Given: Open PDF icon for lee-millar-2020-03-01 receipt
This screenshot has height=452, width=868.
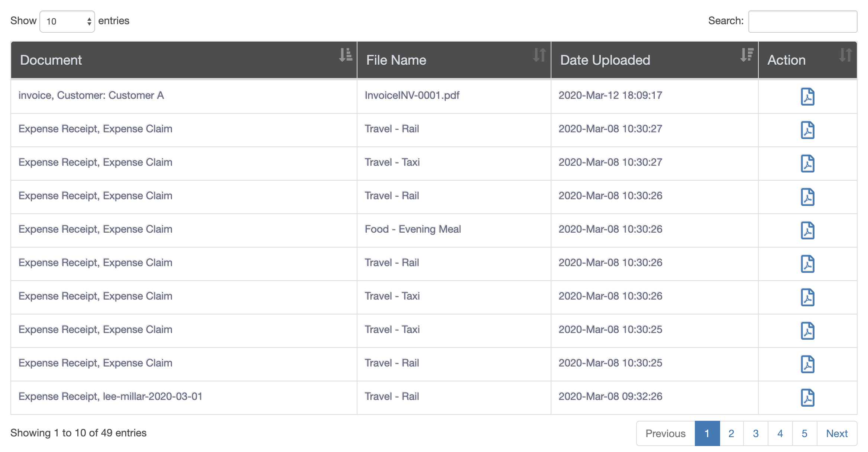Looking at the screenshot, I should tap(807, 398).
